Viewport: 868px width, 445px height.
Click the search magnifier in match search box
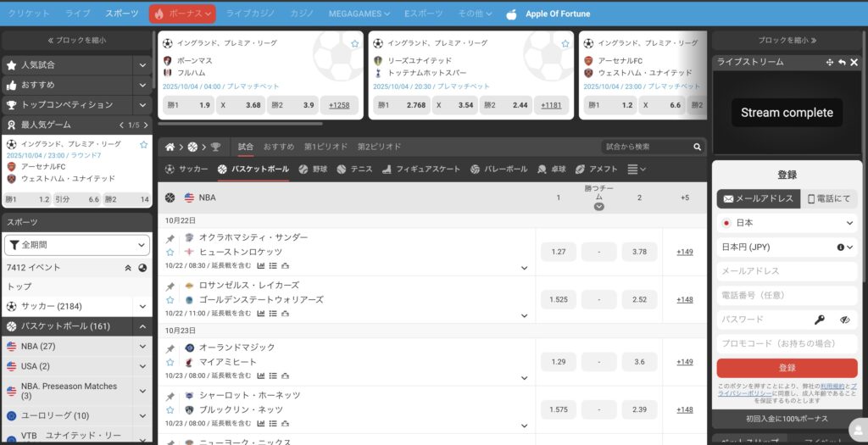pyautogui.click(x=697, y=147)
